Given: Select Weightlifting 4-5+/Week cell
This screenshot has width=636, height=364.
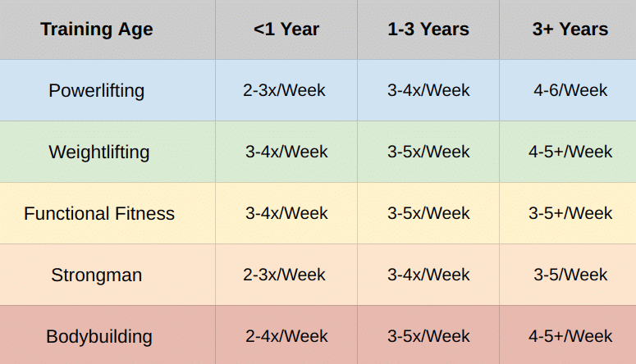Looking at the screenshot, I should [568, 152].
